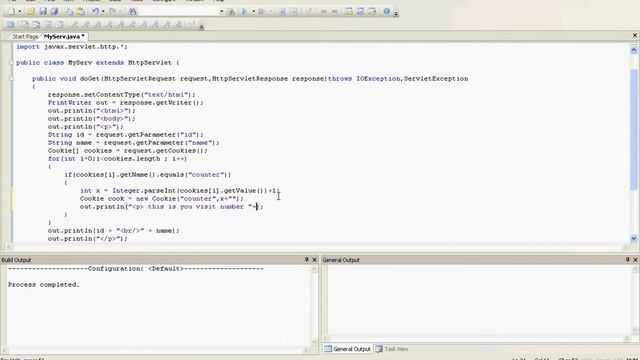Click the int x = Integer.parseInt line
The width and height of the screenshot is (640, 360).
180,191
